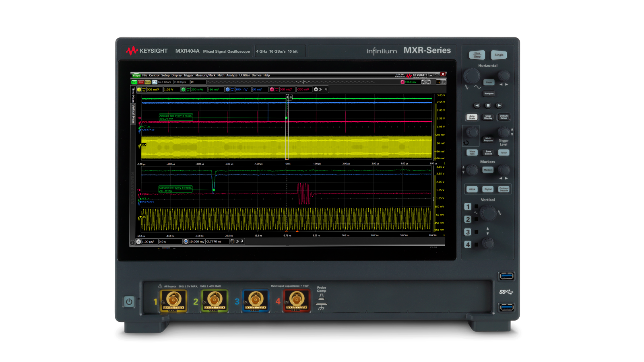This screenshot has height=362, width=644.
Task: Click the blue zoom timebase icon
Action: (x=186, y=241)
